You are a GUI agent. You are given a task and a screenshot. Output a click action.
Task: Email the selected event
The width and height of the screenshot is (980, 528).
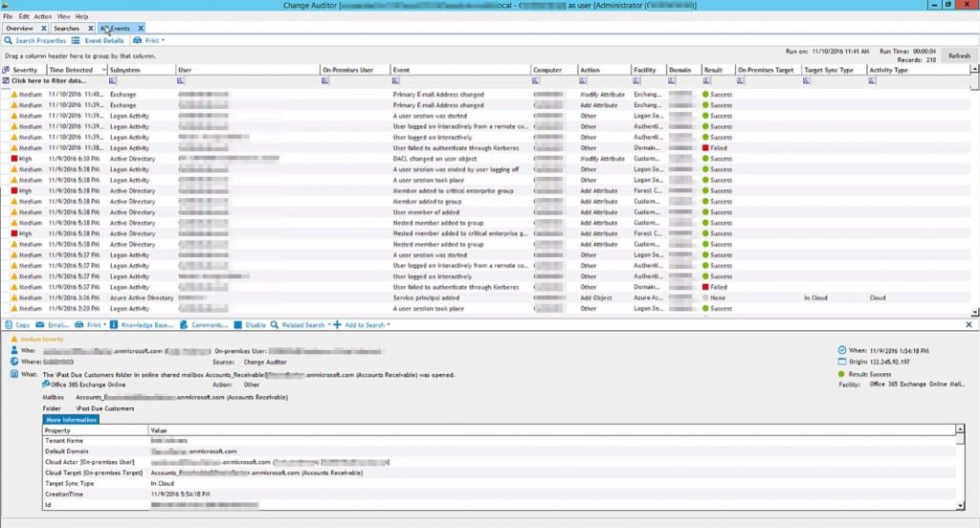point(55,325)
